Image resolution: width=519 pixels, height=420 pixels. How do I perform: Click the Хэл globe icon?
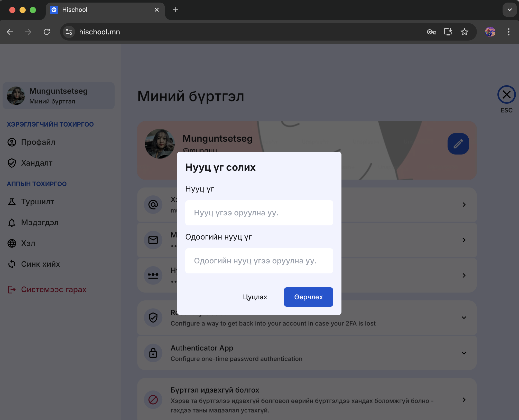coord(12,243)
